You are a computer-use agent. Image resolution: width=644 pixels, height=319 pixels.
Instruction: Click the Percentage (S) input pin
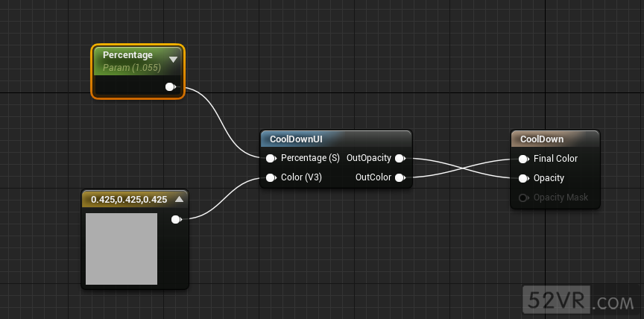(271, 158)
